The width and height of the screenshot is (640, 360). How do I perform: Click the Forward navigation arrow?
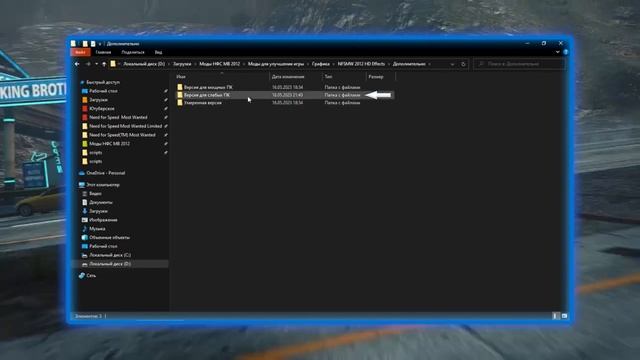pos(88,64)
